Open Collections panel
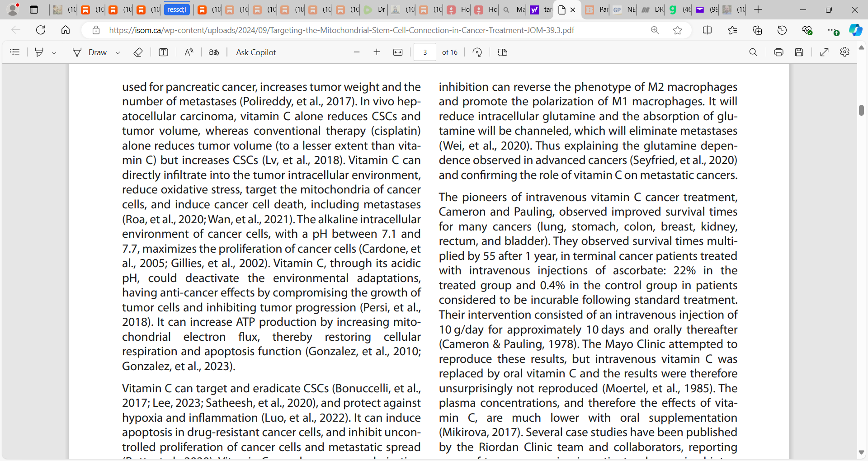 click(x=757, y=30)
